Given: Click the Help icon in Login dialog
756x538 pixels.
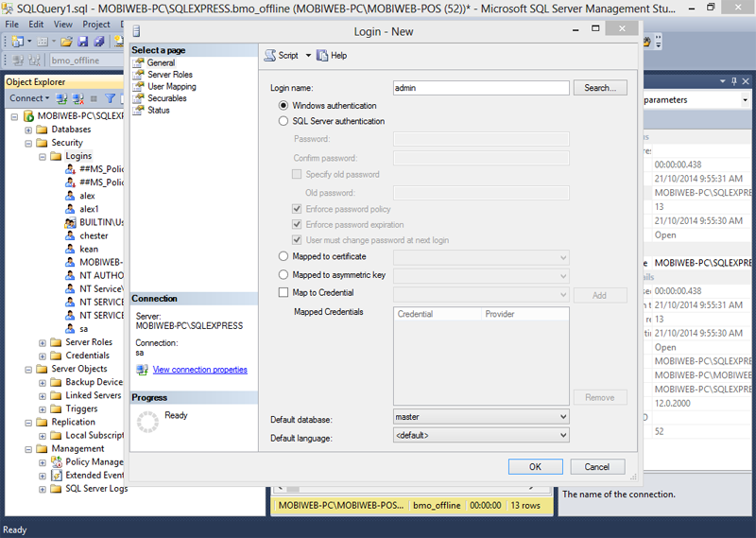Looking at the screenshot, I should tap(322, 56).
